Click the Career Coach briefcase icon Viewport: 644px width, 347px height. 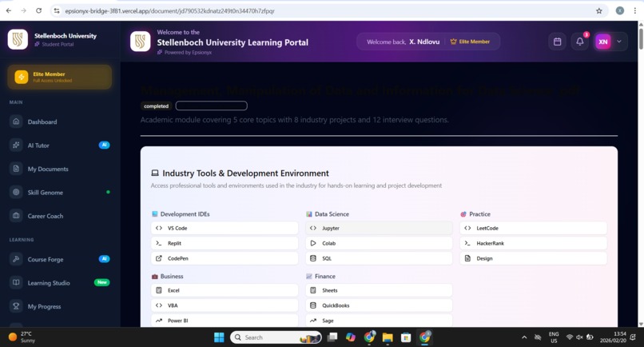click(x=16, y=215)
